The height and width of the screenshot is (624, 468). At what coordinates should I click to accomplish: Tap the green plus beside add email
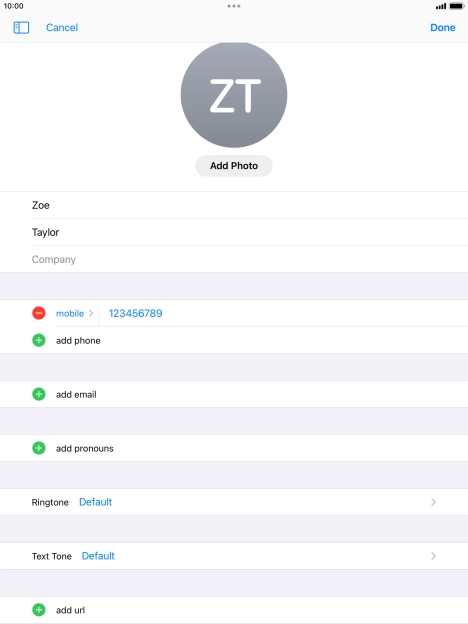[x=39, y=394]
